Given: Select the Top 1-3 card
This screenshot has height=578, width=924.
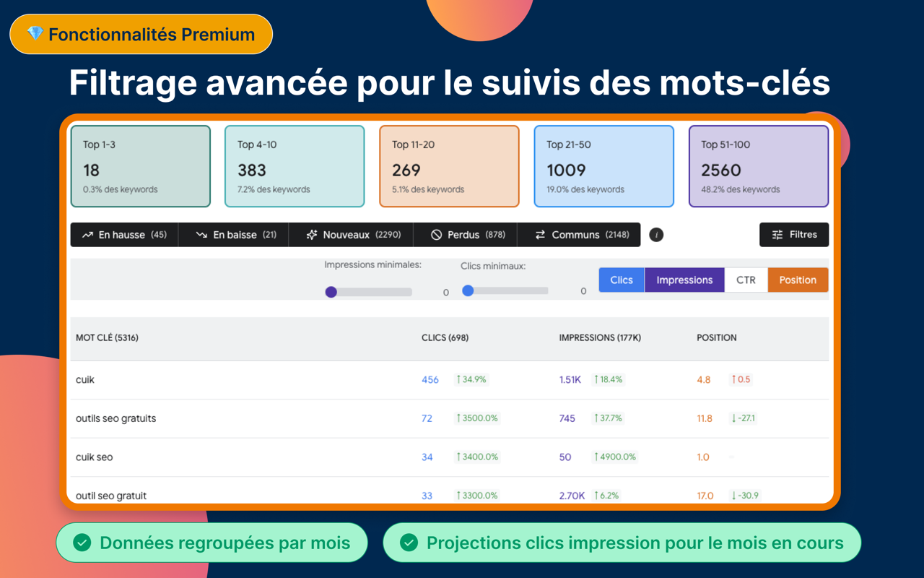Looking at the screenshot, I should click(141, 166).
